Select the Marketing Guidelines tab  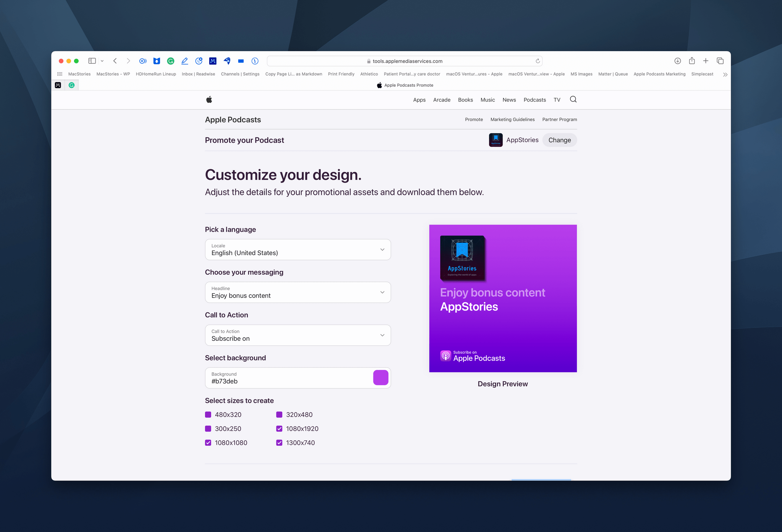(513, 119)
